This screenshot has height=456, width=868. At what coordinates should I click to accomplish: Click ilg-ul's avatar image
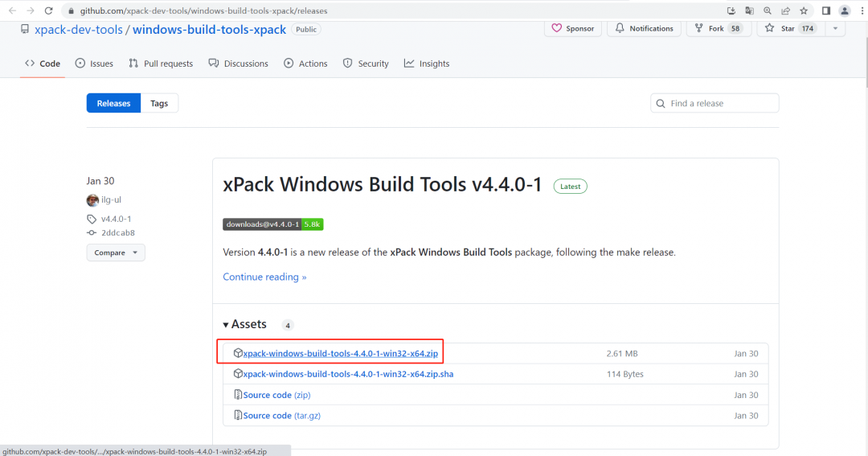92,200
